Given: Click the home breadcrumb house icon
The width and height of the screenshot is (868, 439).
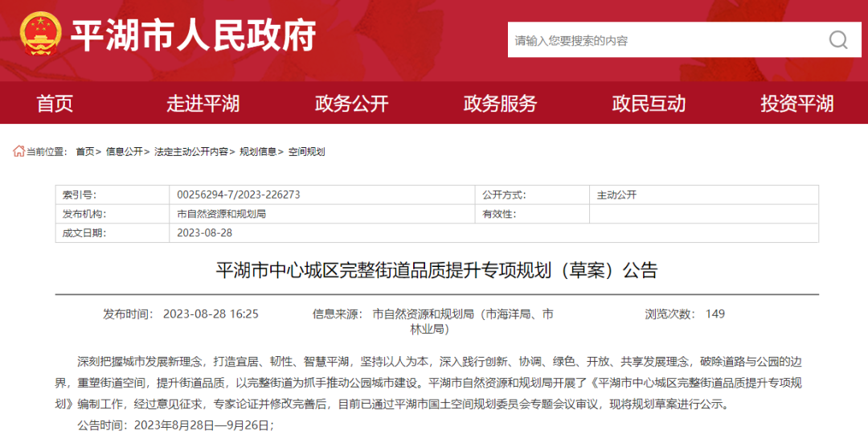Looking at the screenshot, I should [18, 151].
